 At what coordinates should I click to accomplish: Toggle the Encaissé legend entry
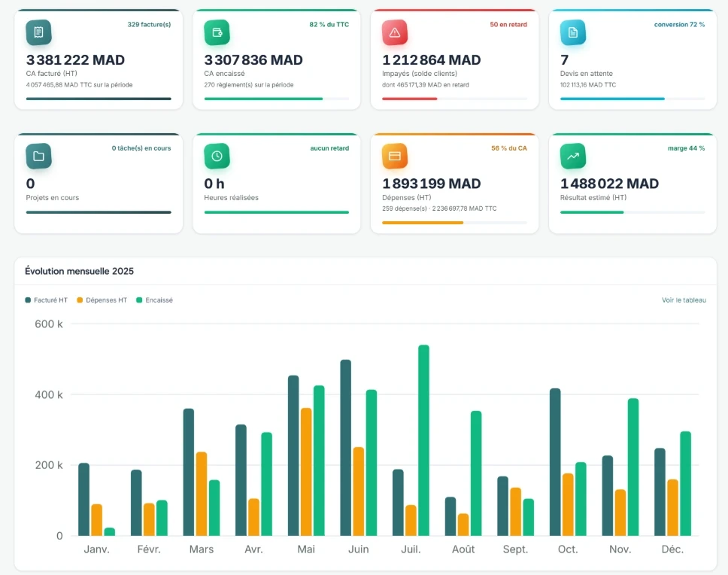click(x=154, y=300)
